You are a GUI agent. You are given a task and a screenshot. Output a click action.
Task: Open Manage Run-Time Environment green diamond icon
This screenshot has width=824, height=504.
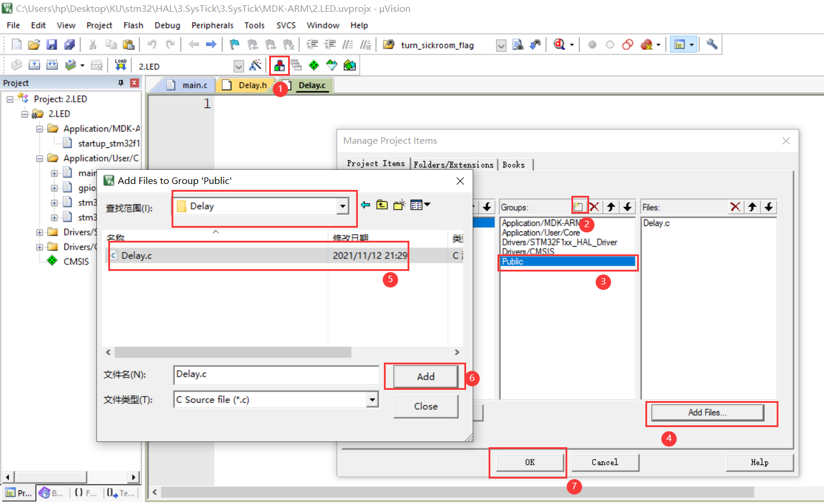click(x=314, y=65)
